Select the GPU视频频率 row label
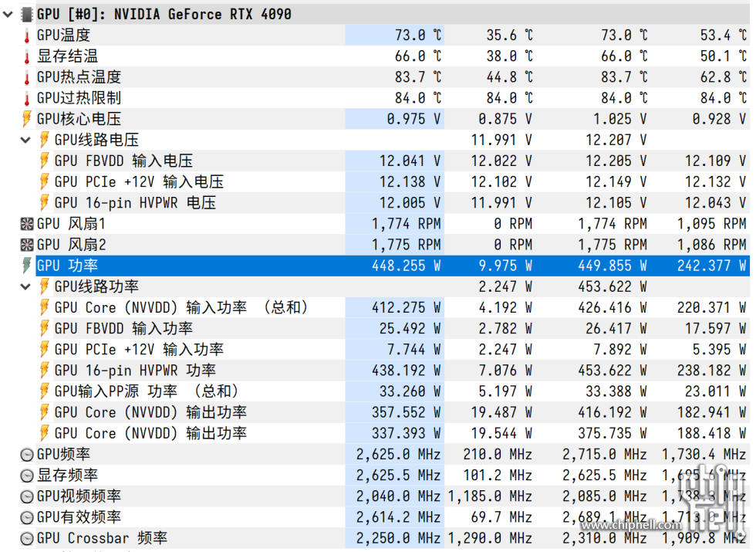Image resolution: width=756 pixels, height=552 pixels. tap(79, 496)
